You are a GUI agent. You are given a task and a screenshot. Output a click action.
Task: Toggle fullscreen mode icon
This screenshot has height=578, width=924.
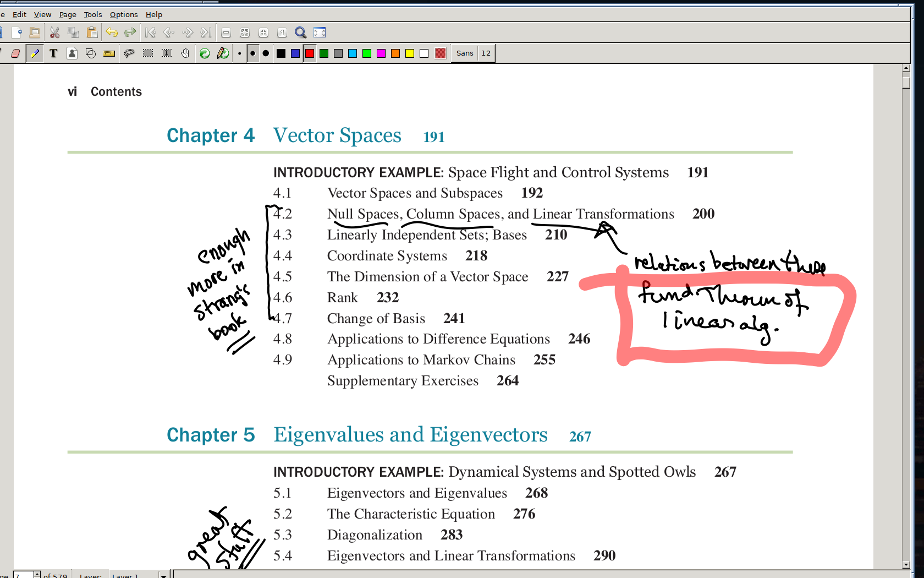click(x=320, y=32)
